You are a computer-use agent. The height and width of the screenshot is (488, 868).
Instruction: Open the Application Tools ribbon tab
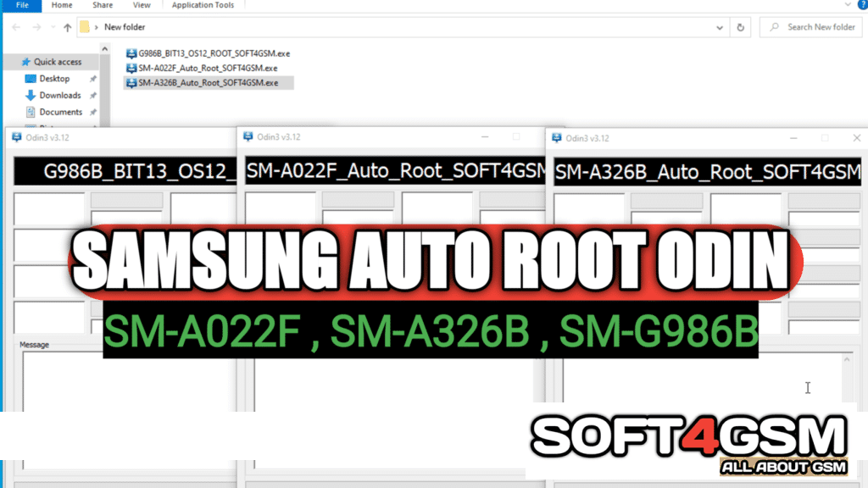(x=203, y=5)
